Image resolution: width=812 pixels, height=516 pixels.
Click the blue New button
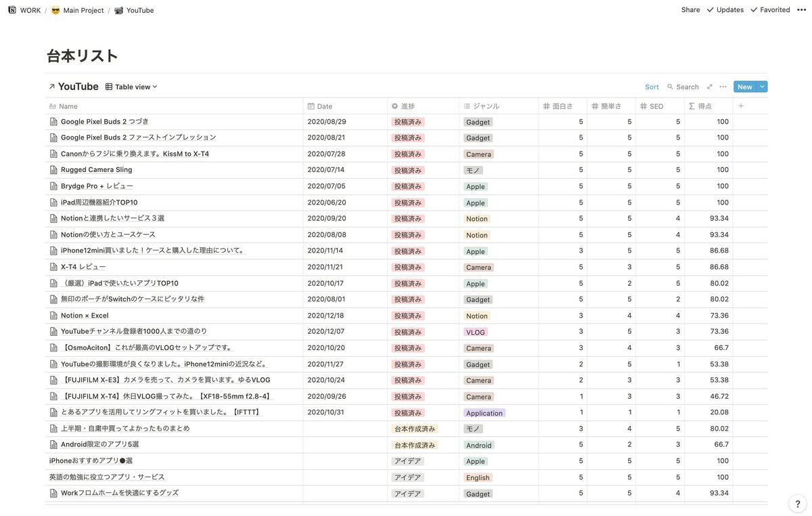(745, 87)
